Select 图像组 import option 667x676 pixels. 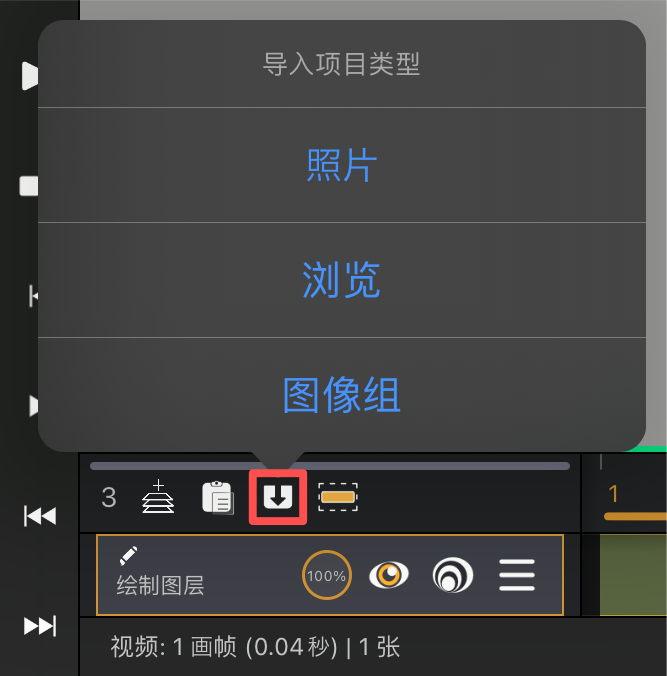click(342, 394)
